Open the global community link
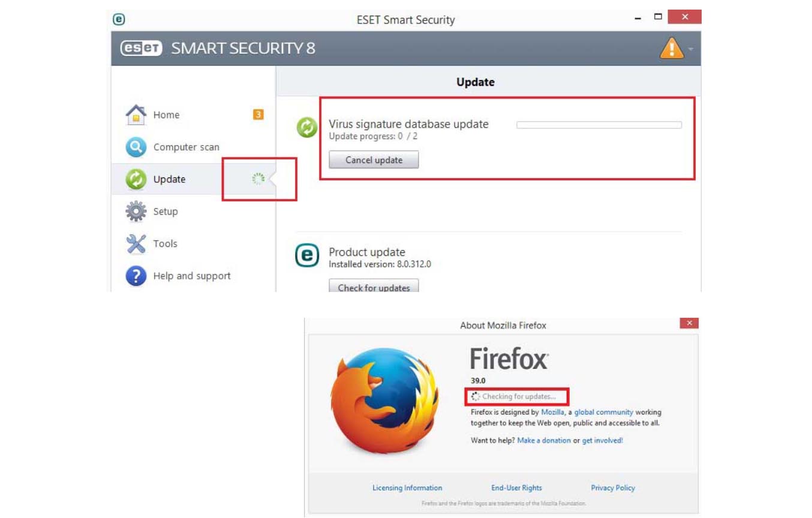Viewport: 812px width, 518px height. coord(603,412)
